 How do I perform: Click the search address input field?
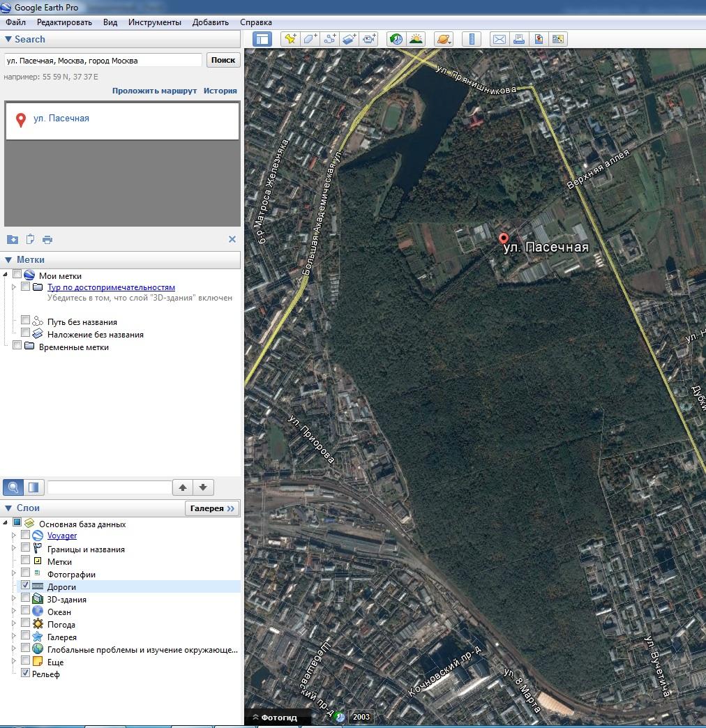point(103,61)
